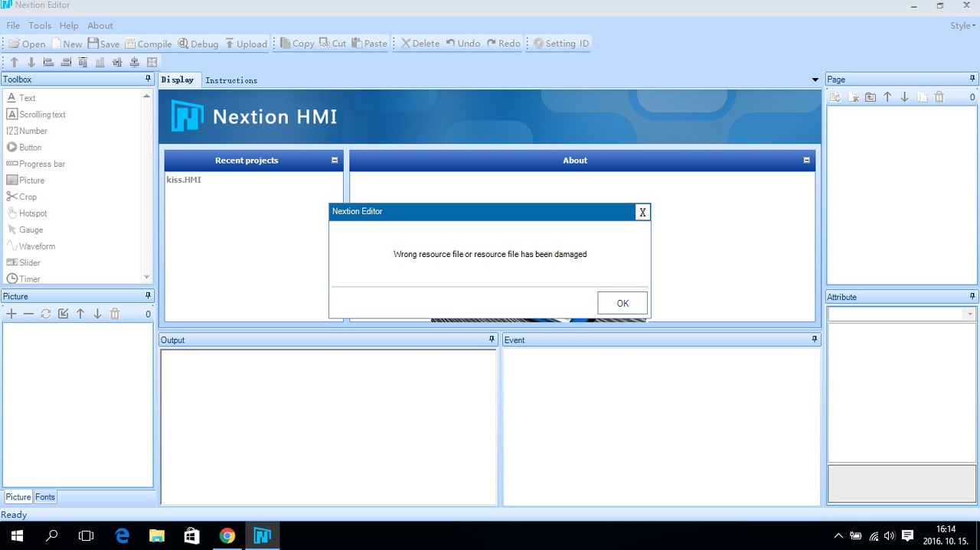The width and height of the screenshot is (980, 550).
Task: Remove picture with the minus icon
Action: (28, 314)
